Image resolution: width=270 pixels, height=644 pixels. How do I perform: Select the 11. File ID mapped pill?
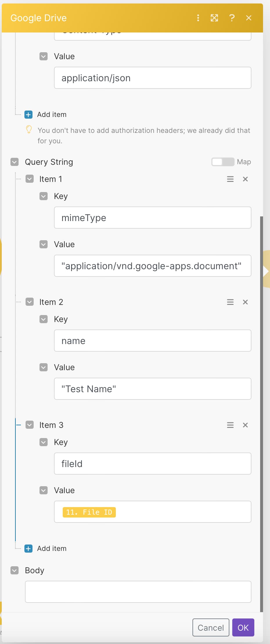pos(89,512)
